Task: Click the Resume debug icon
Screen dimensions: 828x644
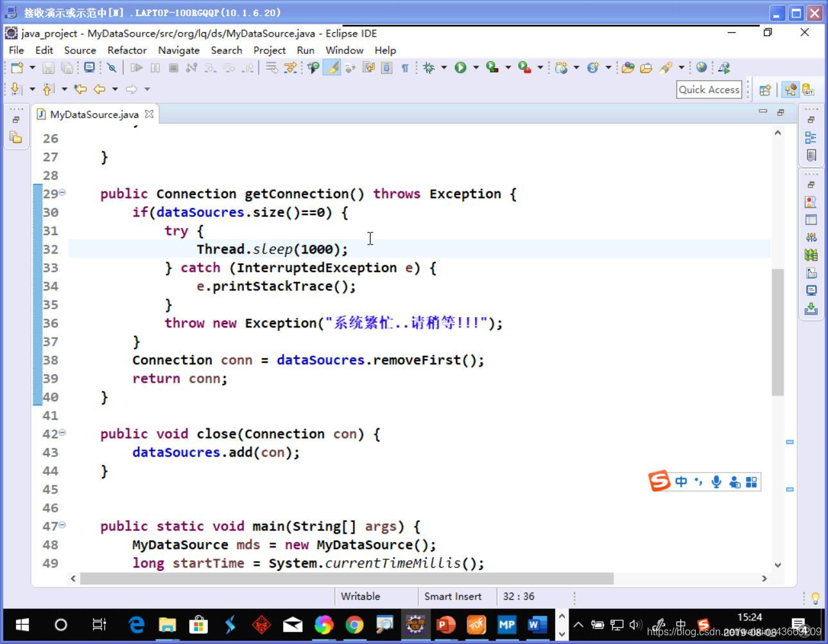Action: (x=136, y=67)
